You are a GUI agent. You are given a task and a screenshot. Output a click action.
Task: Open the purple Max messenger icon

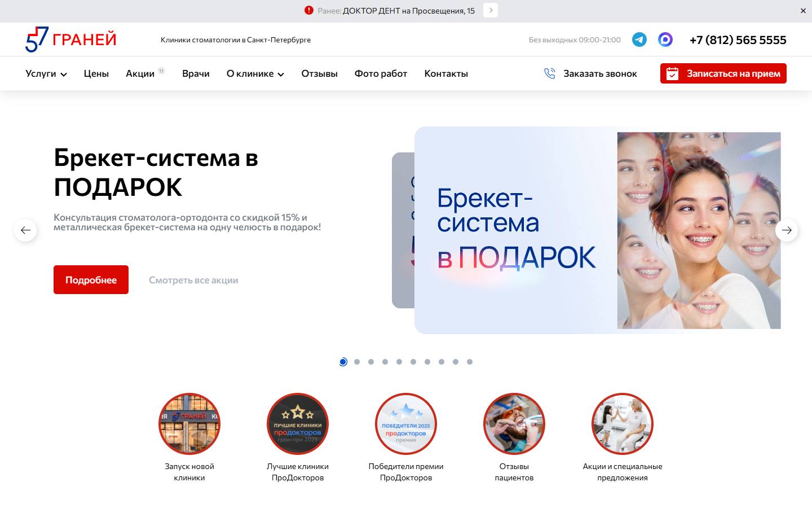coord(665,40)
